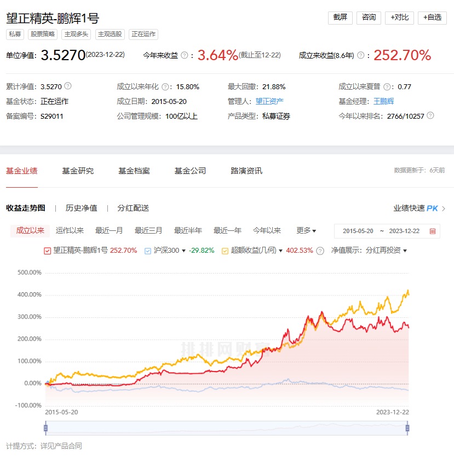
Task: Click end date 2023-12-22 field
Action: [404, 231]
